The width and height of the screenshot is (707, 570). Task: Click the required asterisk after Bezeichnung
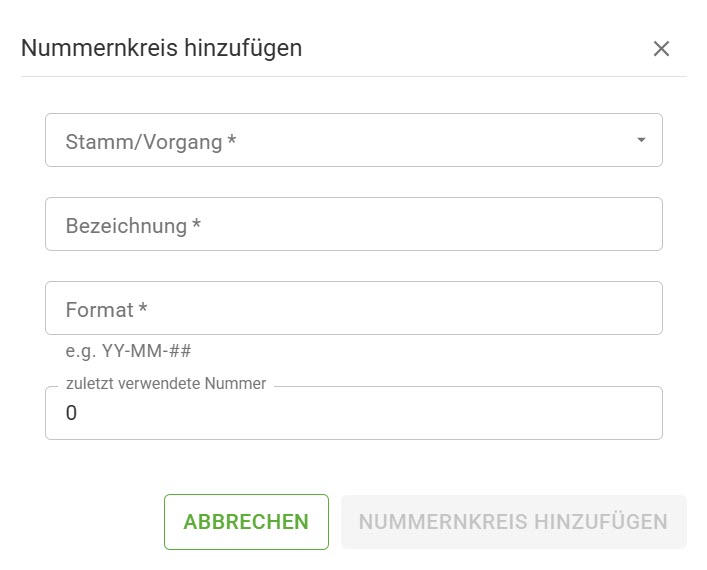[x=197, y=225]
